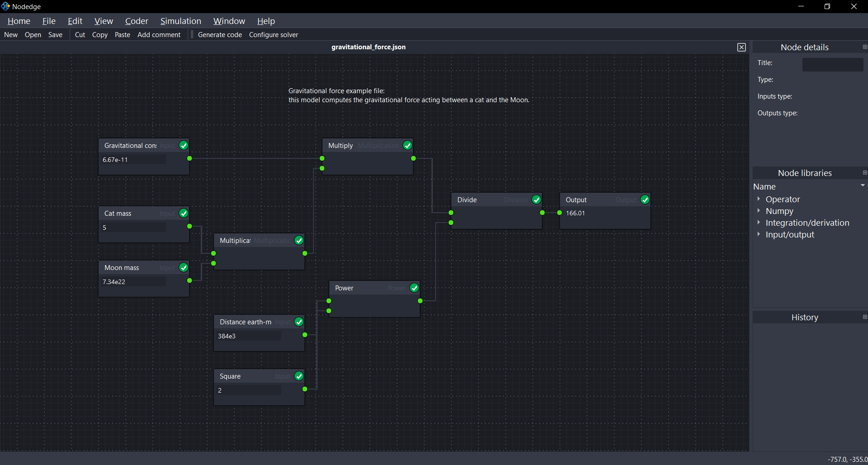Click the Name column header in Node libraries

point(764,186)
